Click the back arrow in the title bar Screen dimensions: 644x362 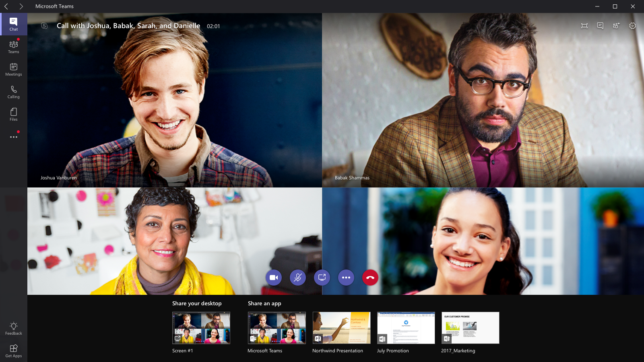coord(6,6)
